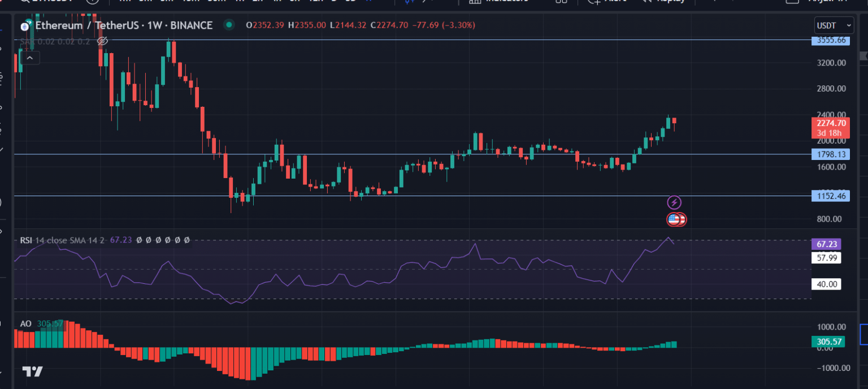Image resolution: width=868 pixels, height=389 pixels.
Task: Select the AO indicator legend label
Action: tap(25, 324)
